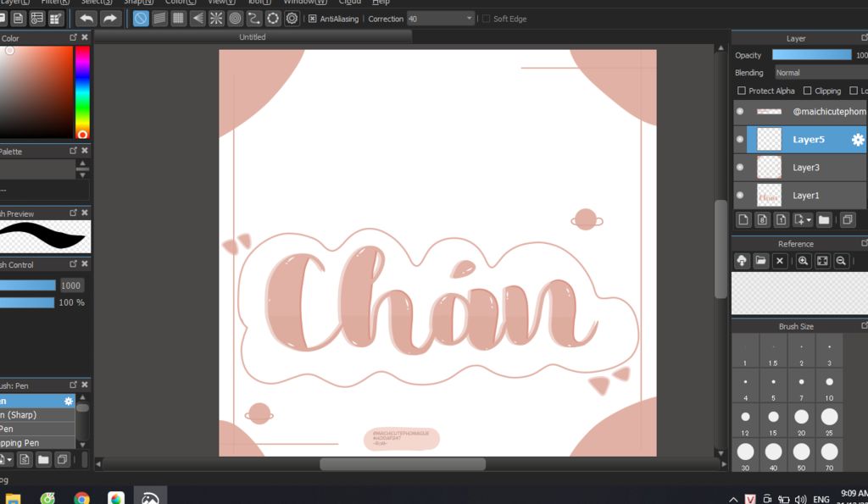
Task: Click the rainbow hue slider
Action: tap(82, 92)
